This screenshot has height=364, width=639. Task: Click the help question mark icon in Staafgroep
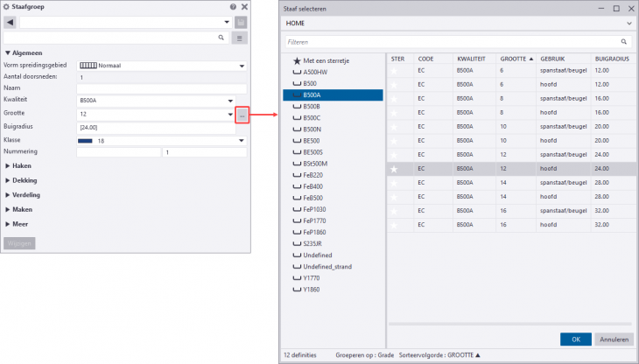coord(233,7)
